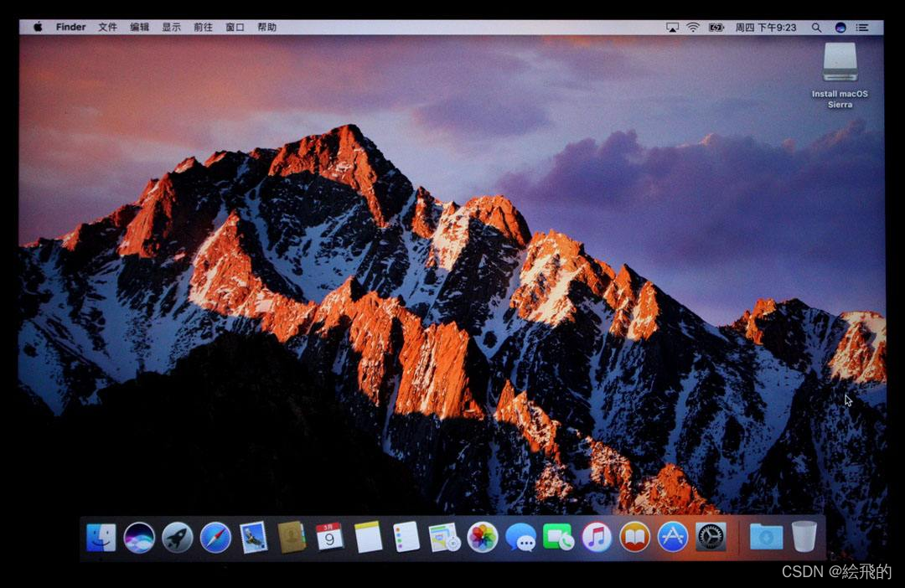905x588 pixels.
Task: Launch Notes from the Dock
Action: click(368, 537)
